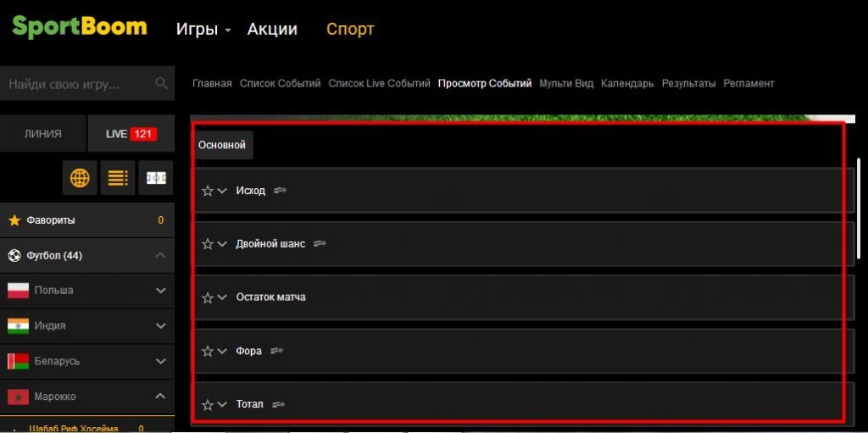The height and width of the screenshot is (433, 868).
Task: Click the Остаток матча market title
Action: coord(270,297)
